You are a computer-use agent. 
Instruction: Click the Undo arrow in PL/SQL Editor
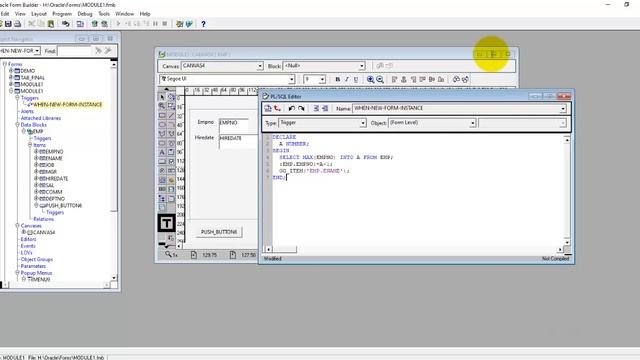291,108
